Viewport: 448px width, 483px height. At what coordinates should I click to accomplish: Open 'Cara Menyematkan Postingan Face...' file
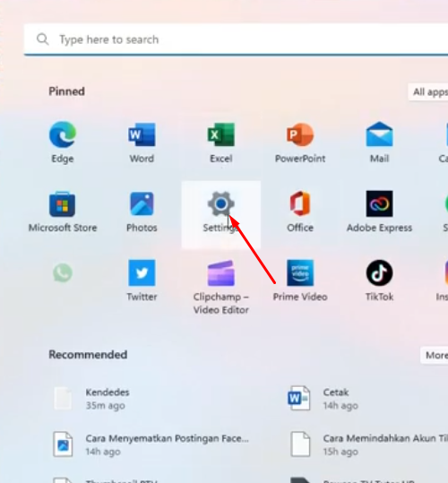click(x=151, y=444)
